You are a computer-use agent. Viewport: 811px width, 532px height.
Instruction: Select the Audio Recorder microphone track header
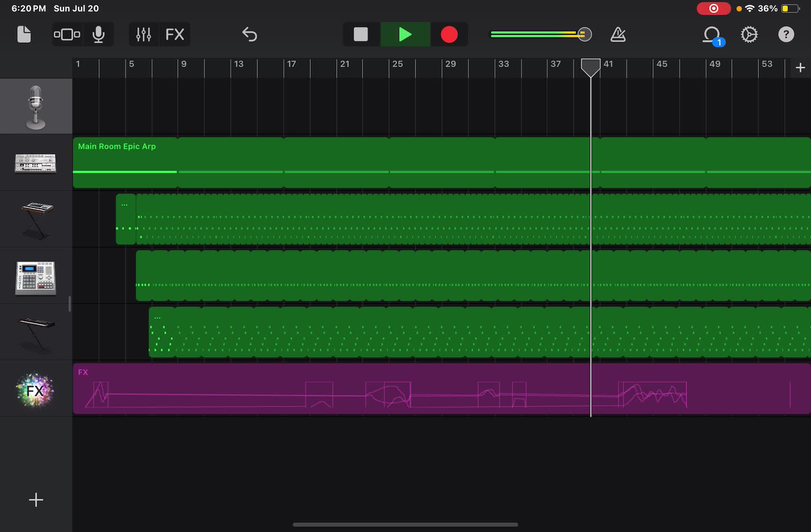click(x=36, y=106)
